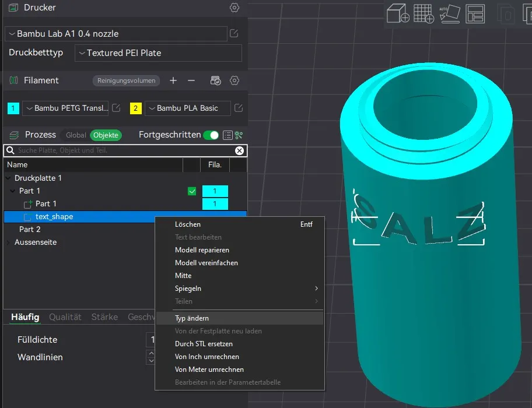The image size is (532, 408).
Task: Click the process settings search icon
Action: [x=239, y=135]
